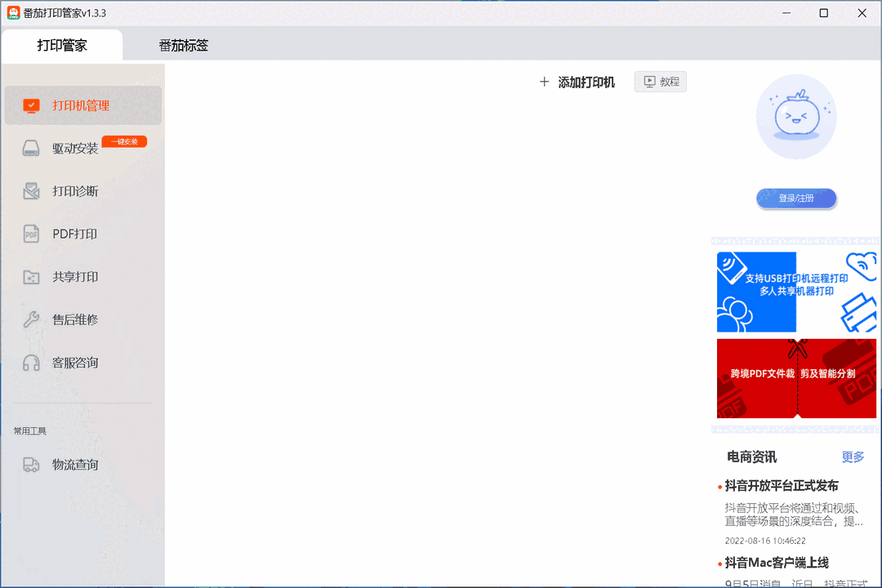Click the 登录/注册 login button
This screenshot has height=588, width=882.
pyautogui.click(x=795, y=198)
